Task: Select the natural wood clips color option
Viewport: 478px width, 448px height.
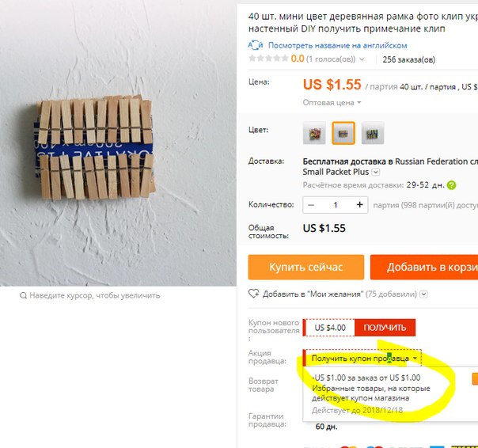Action: (343, 133)
